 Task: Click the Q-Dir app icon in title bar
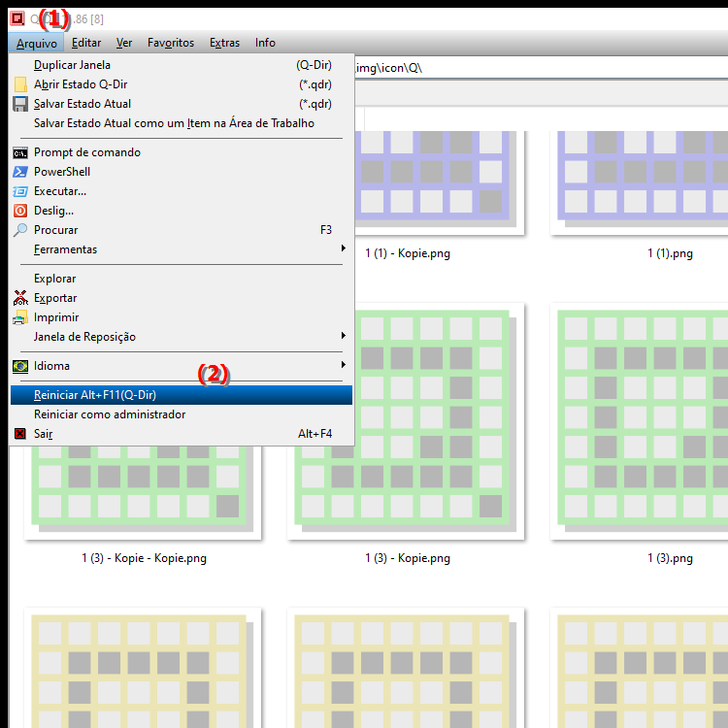point(17,18)
